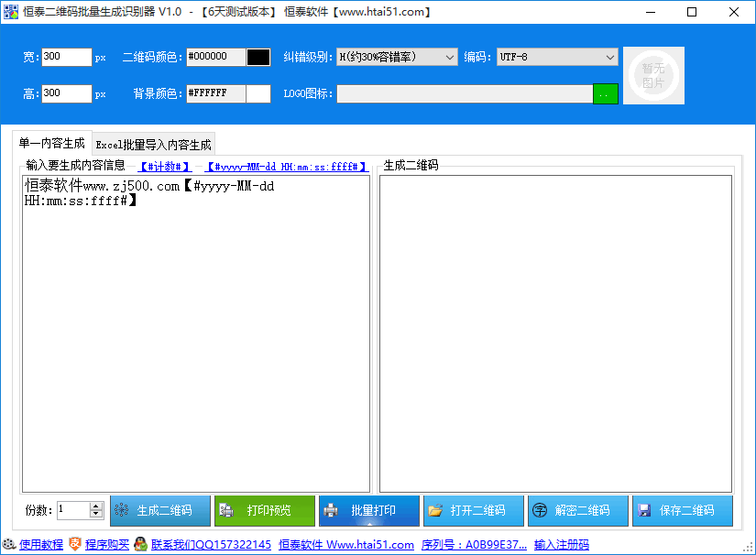The height and width of the screenshot is (555, 756).
Task: Click the QQ penguin icon in footer
Action: coord(140,544)
